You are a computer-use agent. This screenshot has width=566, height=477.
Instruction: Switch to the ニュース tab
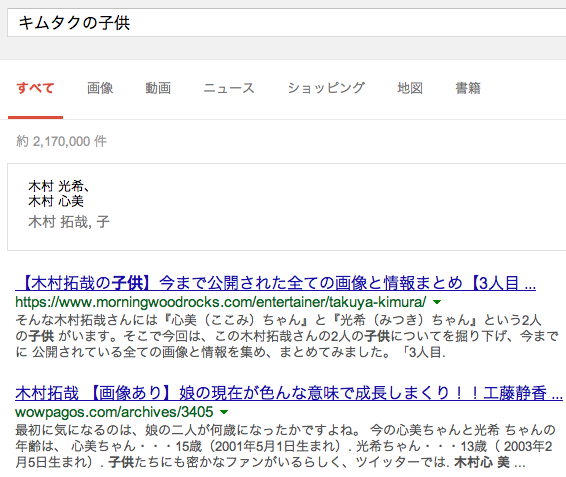pos(229,88)
